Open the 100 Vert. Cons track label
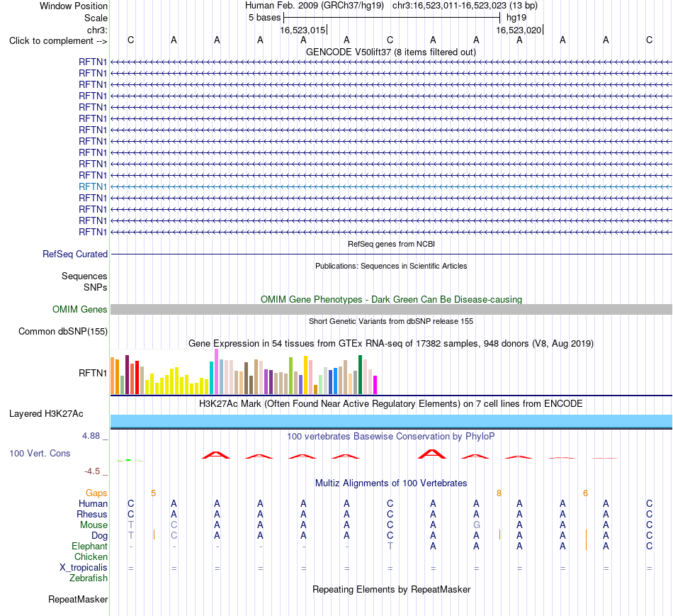This screenshot has width=673, height=616. pos(40,453)
